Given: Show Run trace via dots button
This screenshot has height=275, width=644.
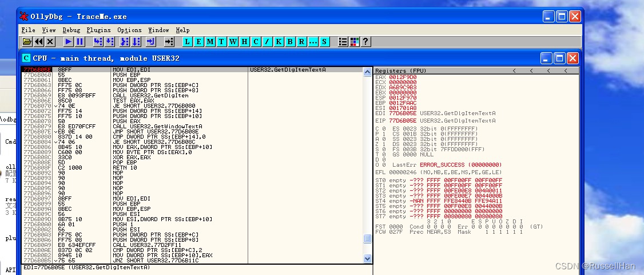Looking at the screenshot, I should coord(313,42).
